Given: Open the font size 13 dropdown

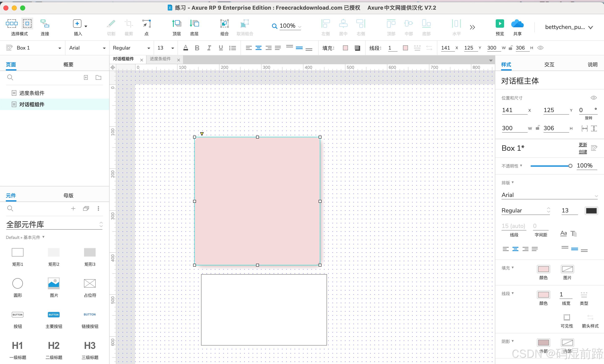Looking at the screenshot, I should pos(173,48).
